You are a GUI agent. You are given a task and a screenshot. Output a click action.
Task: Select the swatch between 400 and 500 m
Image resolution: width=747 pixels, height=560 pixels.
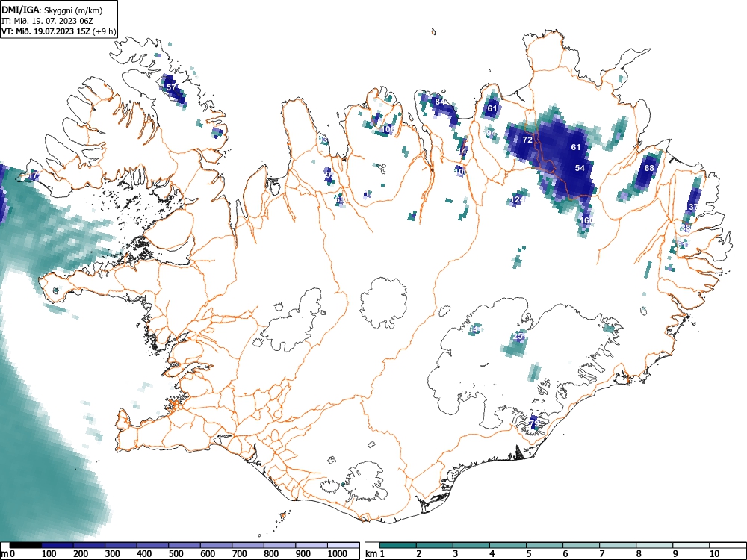pyautogui.click(x=152, y=545)
